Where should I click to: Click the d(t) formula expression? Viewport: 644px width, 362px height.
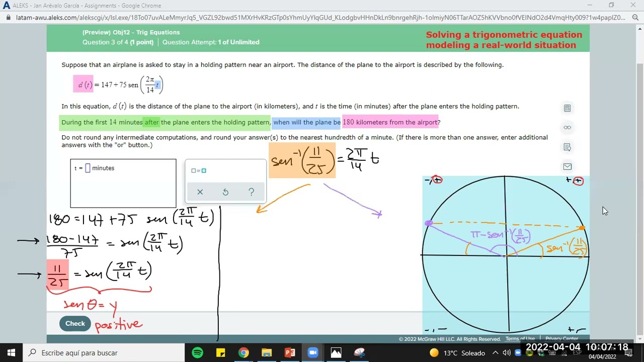[x=118, y=84]
